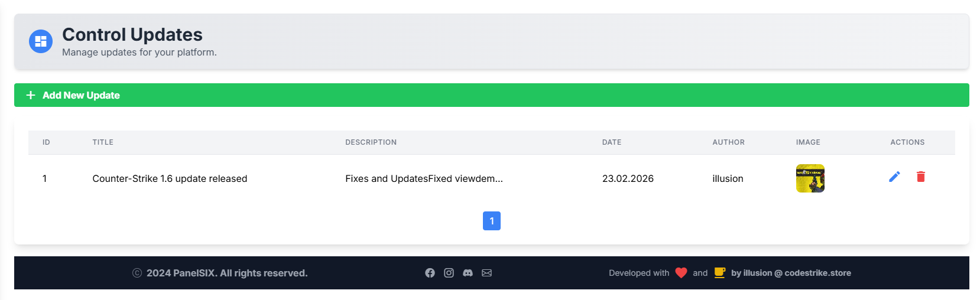
Task: Delete the update using the red trash icon
Action: (920, 177)
